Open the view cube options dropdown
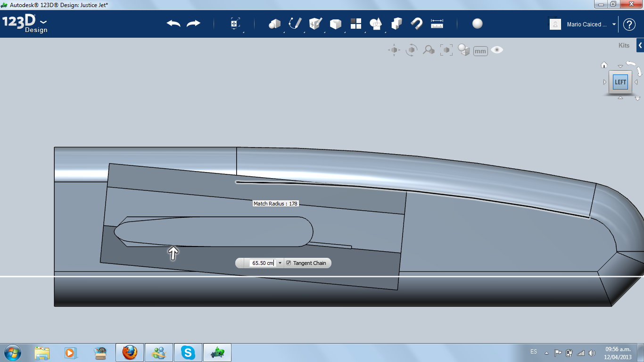 click(637, 99)
